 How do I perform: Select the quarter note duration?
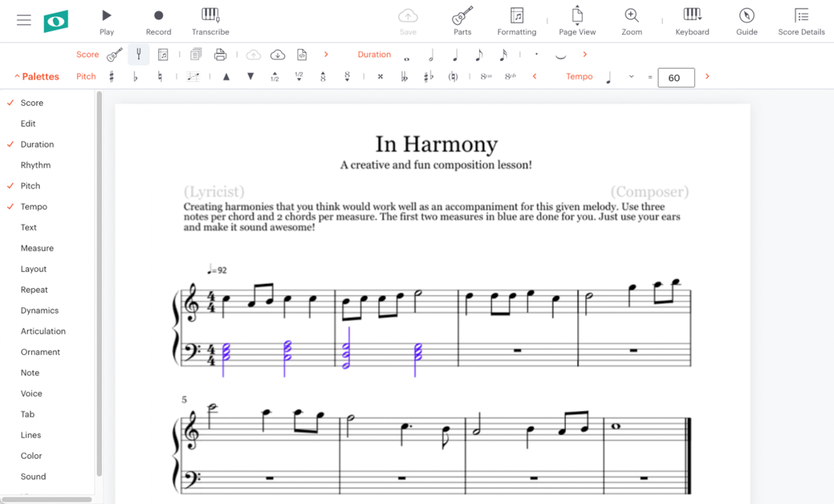[455, 54]
